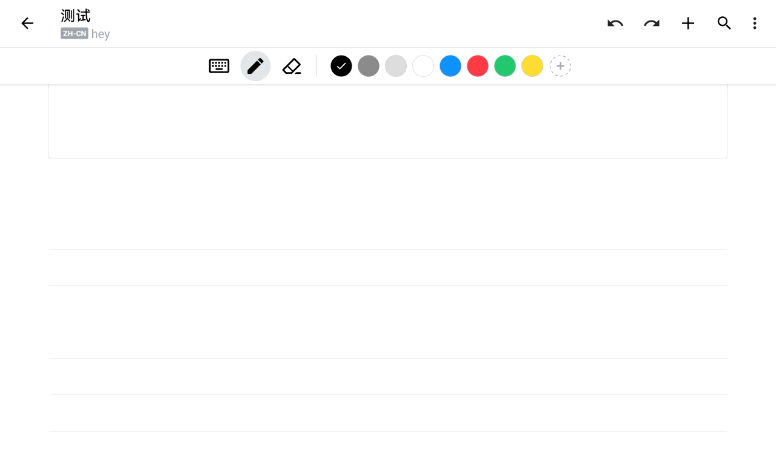Open search with magnifier icon

[724, 23]
